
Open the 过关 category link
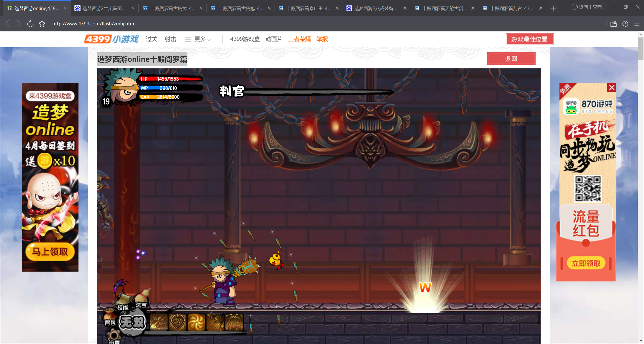coord(151,39)
